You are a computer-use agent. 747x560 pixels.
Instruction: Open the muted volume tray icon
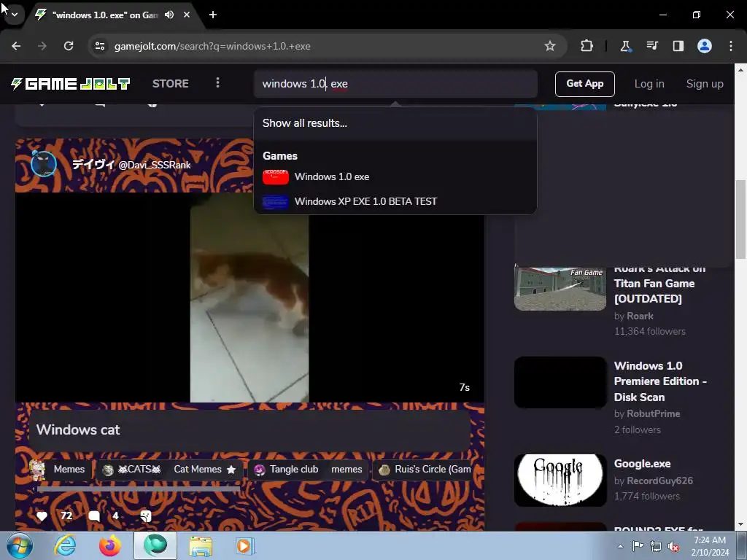[673, 546]
